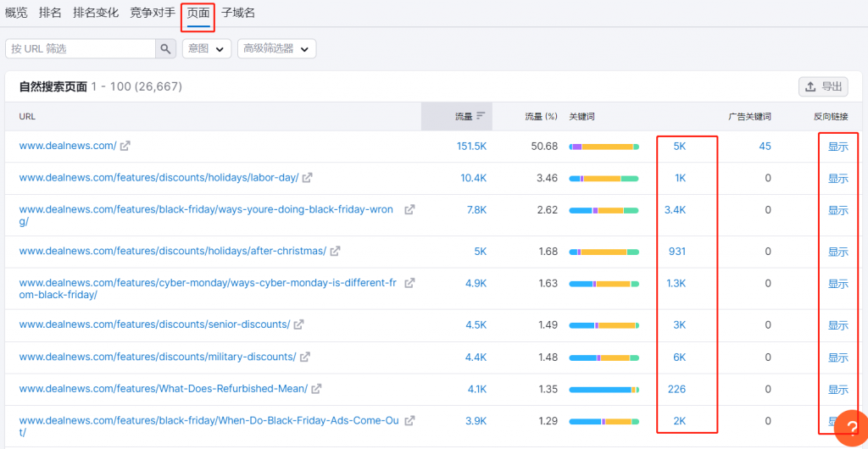Switch to the 竞争对手 tab
Viewport: 868px width, 449px height.
pyautogui.click(x=153, y=13)
